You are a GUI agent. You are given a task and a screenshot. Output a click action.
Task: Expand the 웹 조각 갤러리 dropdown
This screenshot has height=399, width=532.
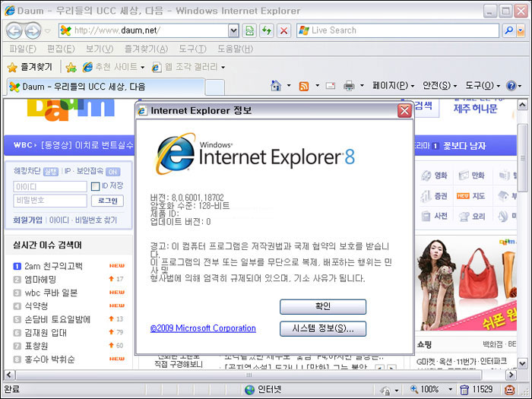pos(223,68)
